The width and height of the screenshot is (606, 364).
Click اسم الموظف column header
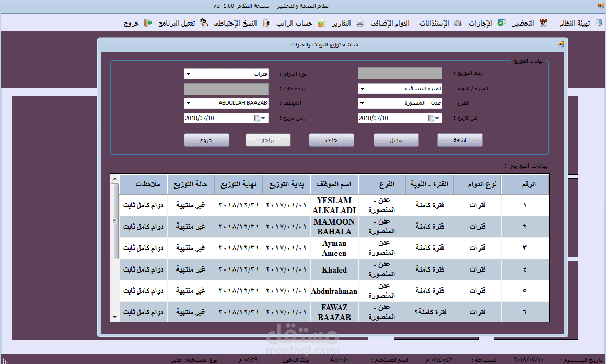tap(334, 184)
